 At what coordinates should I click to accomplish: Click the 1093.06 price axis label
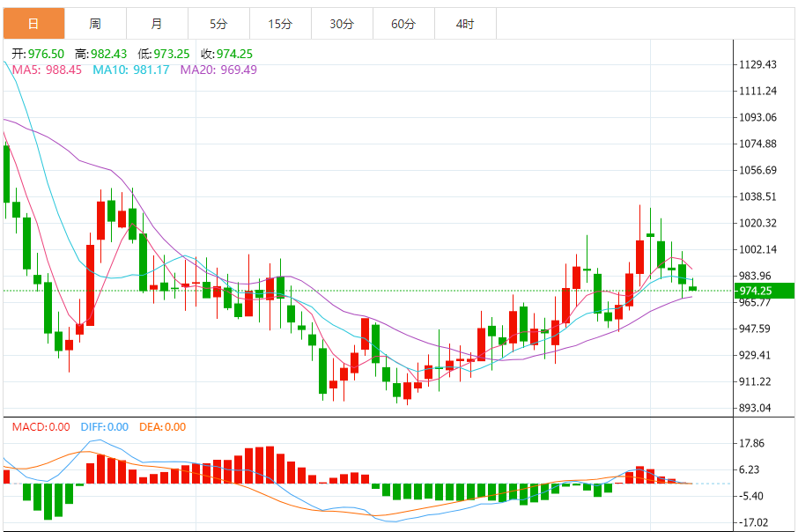[757, 118]
